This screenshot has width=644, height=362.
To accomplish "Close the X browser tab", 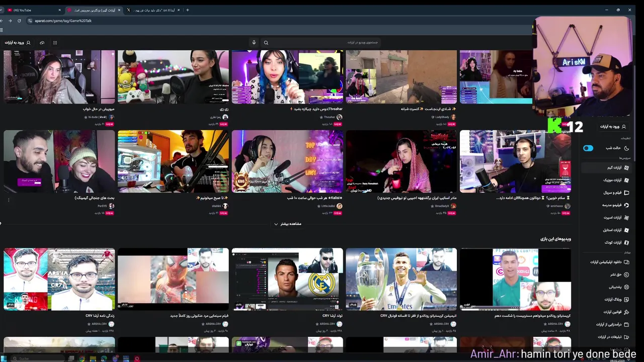I will click(x=179, y=10).
